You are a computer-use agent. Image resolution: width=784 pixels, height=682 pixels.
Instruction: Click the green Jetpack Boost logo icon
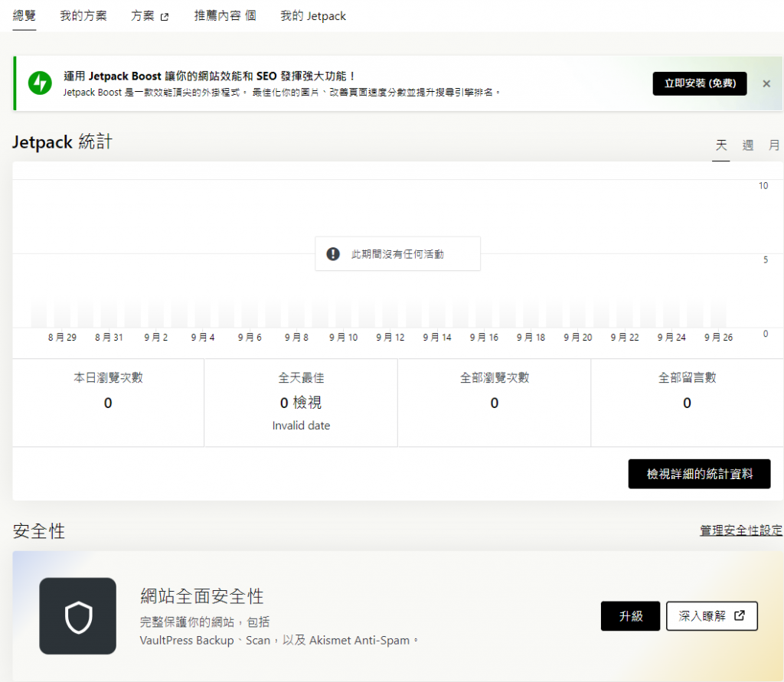(x=40, y=83)
